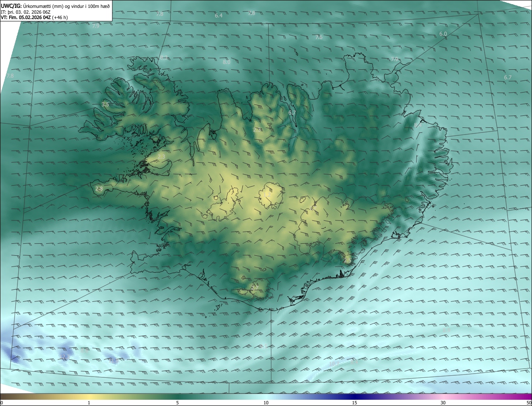The width and height of the screenshot is (532, 406).
Task: Click the 8.3 value north of the Westfjords
Action: click(164, 58)
